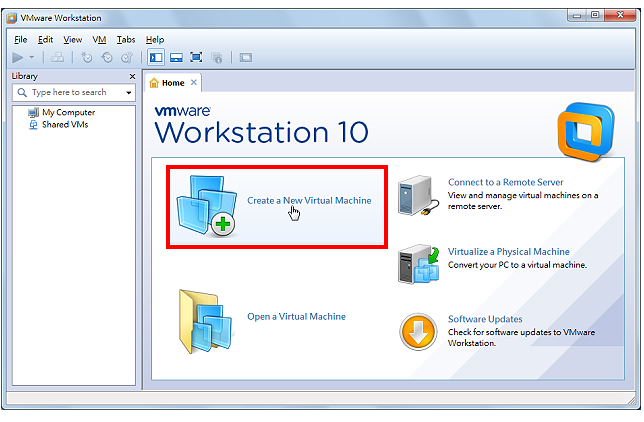Click the Shared VMs icon
644x422 pixels.
pos(33,125)
